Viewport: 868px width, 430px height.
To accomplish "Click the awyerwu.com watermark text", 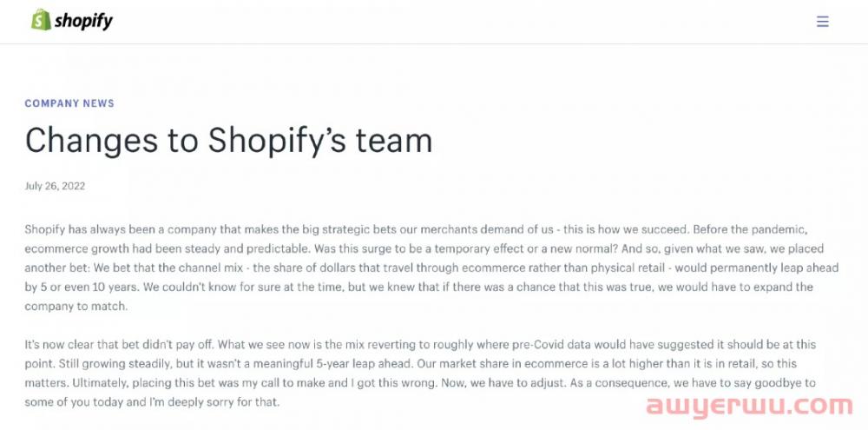I will (749, 405).
